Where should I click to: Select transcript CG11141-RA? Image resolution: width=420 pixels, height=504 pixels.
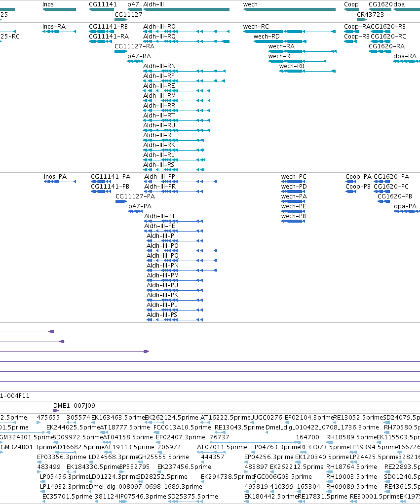(102, 41)
